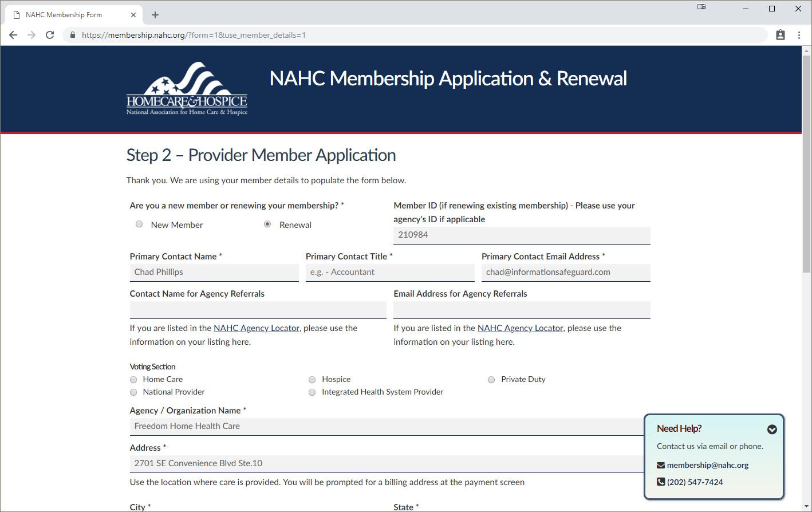Click the NAHC Homecare & Hospice logo
812x512 pixels.
tap(187, 89)
